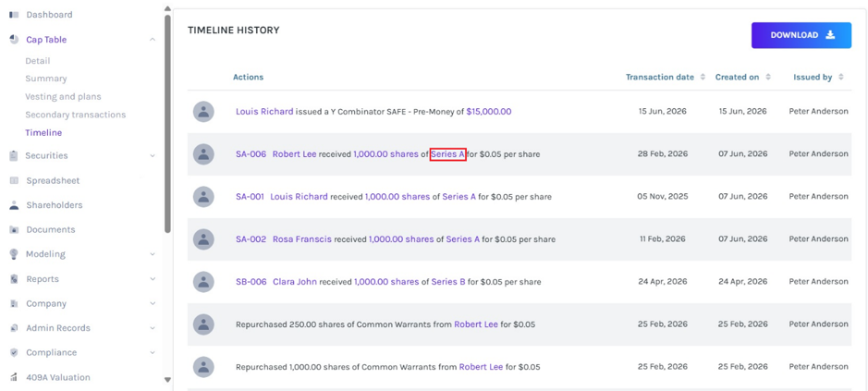Open the Series B link
The width and height of the screenshot is (868, 391).
[x=448, y=282]
